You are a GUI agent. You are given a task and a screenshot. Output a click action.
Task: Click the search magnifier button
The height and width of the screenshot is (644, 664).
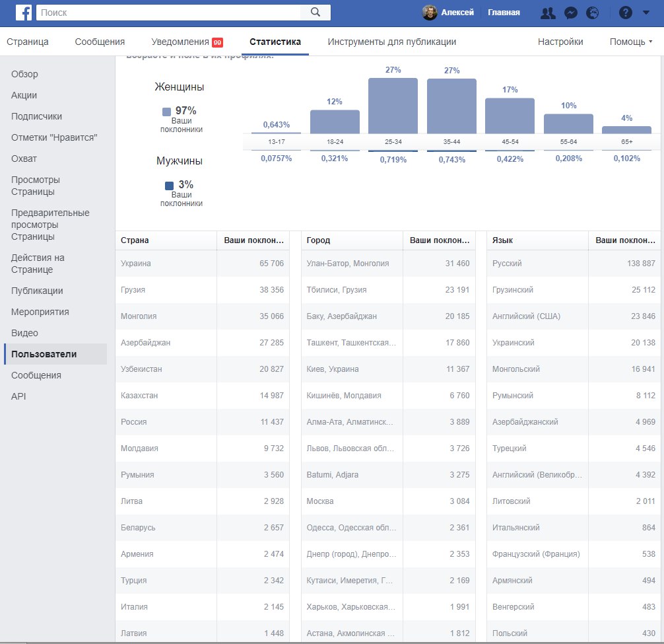click(315, 12)
